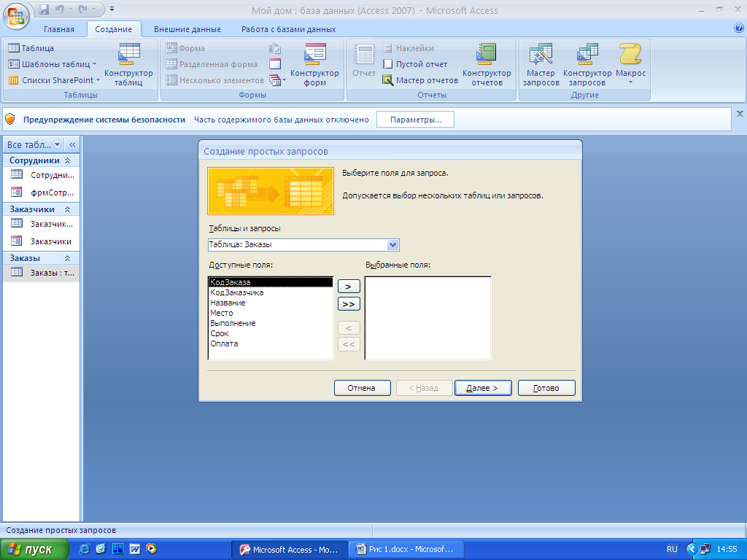Viewport: 747px width, 560px height.
Task: Click RU language indicator in tray
Action: [x=672, y=550]
